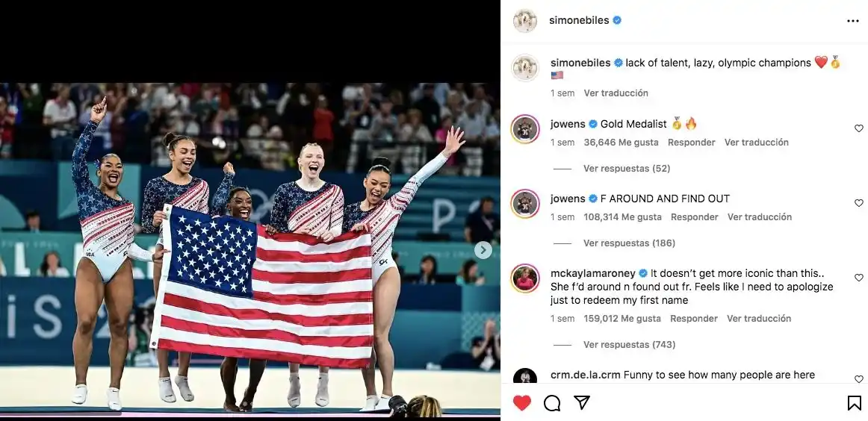Reply to mckaylamaroney's comment using Responder
Image resolution: width=868 pixels, height=421 pixels.
click(694, 319)
